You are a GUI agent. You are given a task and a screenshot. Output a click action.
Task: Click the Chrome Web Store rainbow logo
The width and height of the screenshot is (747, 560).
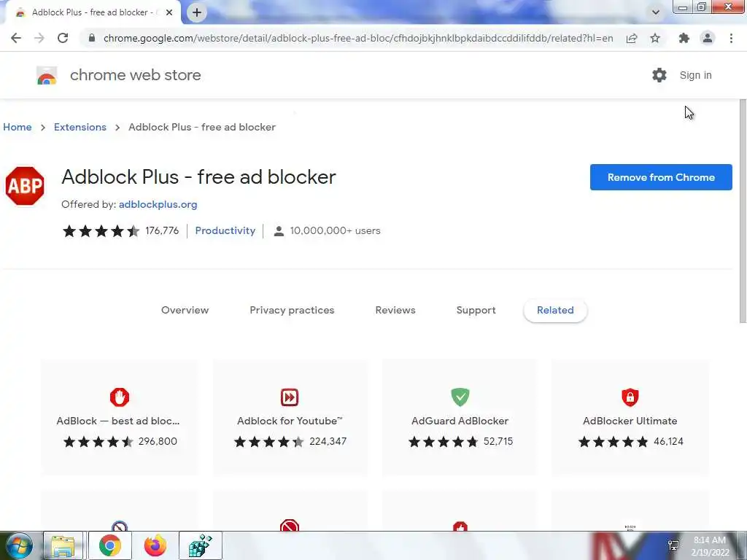pyautogui.click(x=47, y=75)
